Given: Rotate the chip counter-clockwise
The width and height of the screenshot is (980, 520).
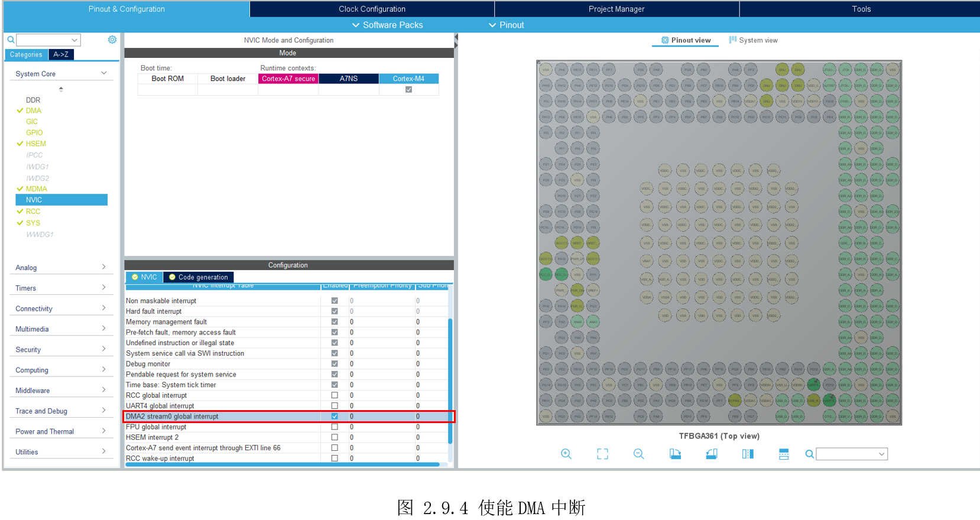Looking at the screenshot, I should pyautogui.click(x=712, y=454).
